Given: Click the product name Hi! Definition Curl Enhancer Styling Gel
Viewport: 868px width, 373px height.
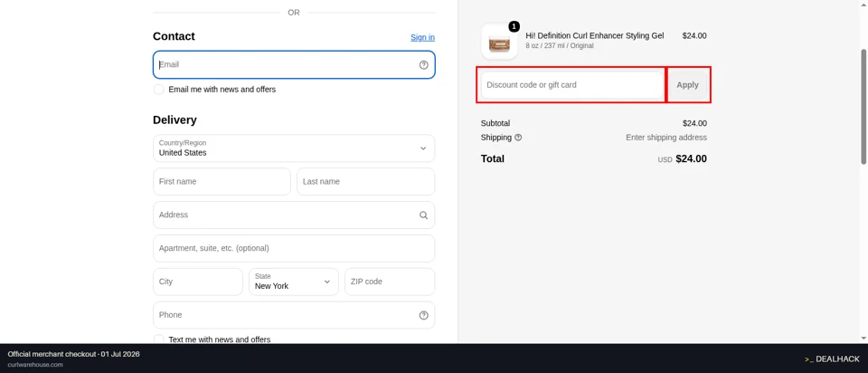Looking at the screenshot, I should pyautogui.click(x=595, y=35).
